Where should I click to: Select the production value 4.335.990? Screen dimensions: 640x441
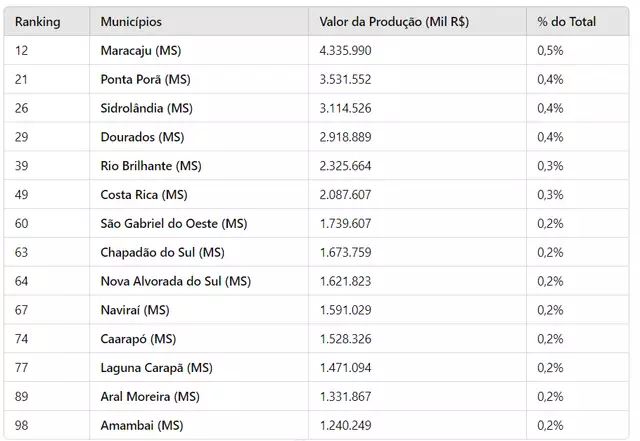click(345, 50)
